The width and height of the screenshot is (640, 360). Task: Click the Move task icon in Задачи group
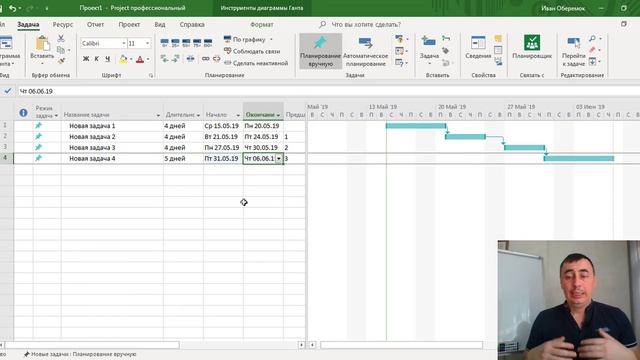(400, 51)
